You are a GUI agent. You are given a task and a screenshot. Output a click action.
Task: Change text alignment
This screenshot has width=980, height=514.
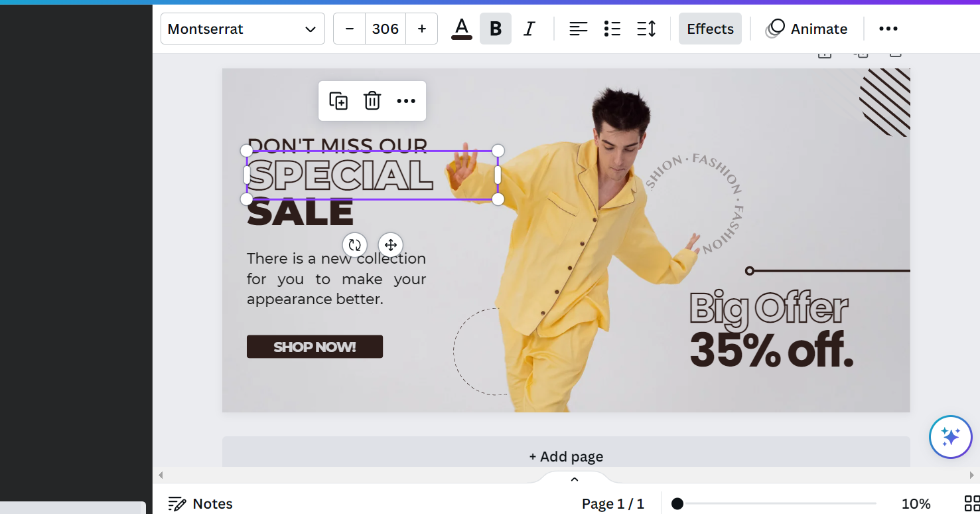pyautogui.click(x=579, y=29)
